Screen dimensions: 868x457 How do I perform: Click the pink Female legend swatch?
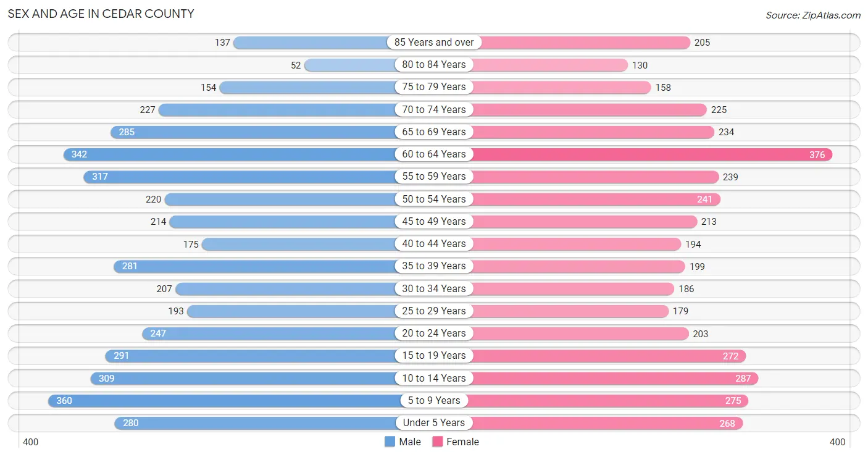click(438, 442)
